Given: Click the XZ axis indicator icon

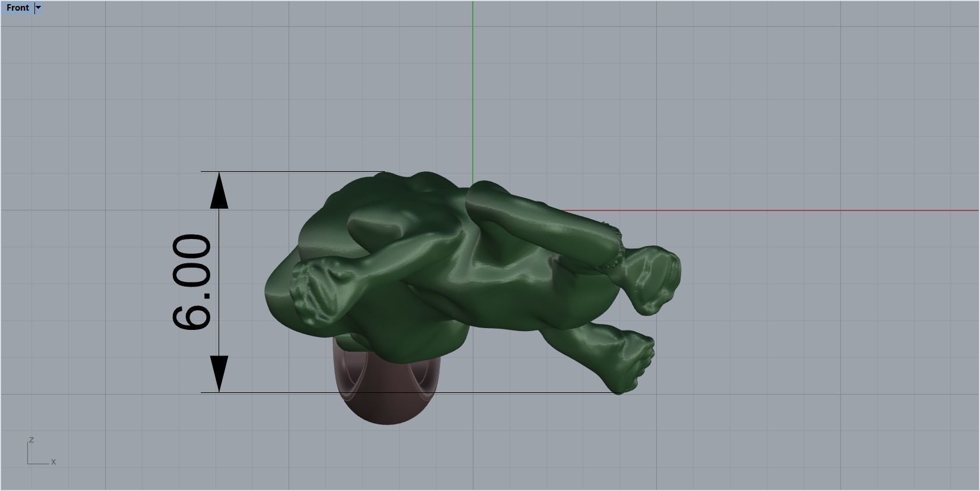Looking at the screenshot, I should point(41,451).
